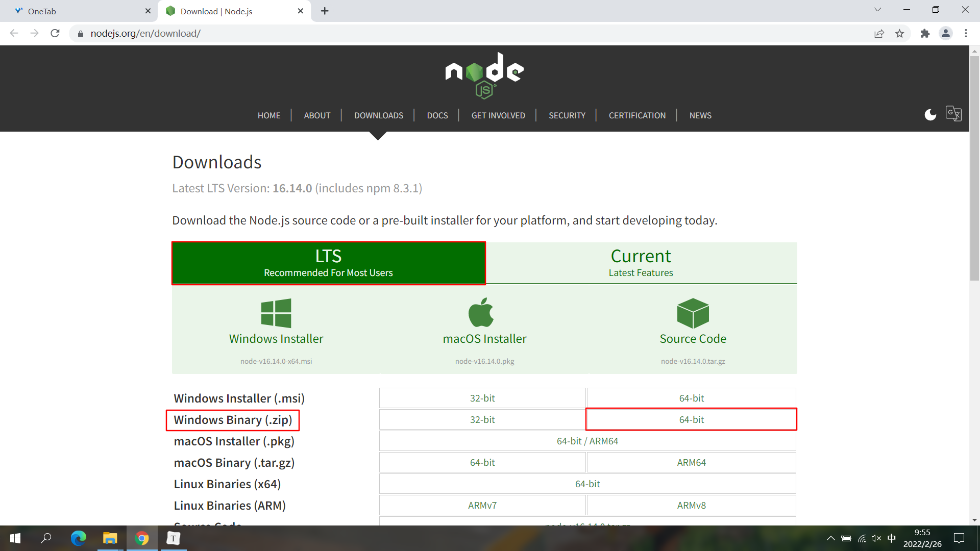Share this page via share icon

(x=879, y=34)
